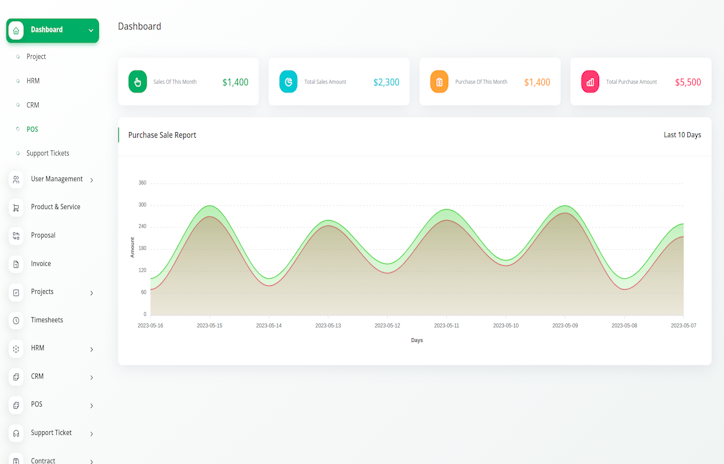Expand the sidebar POS submenu arrow

(92, 405)
